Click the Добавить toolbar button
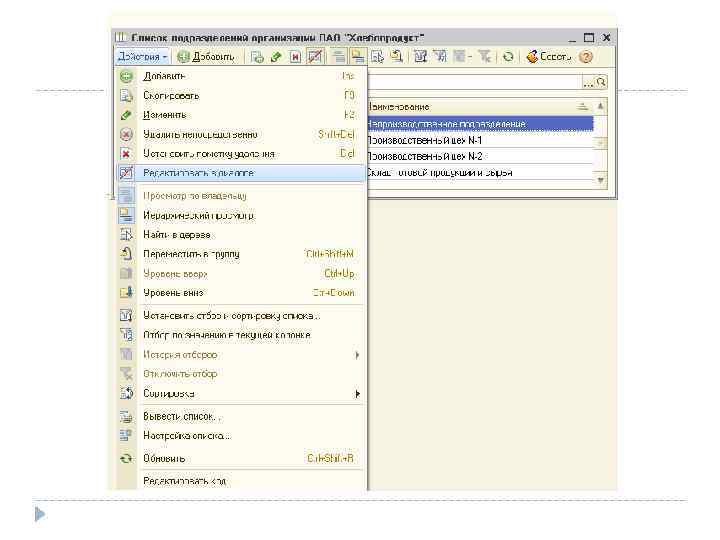720x540 pixels. 206,56
